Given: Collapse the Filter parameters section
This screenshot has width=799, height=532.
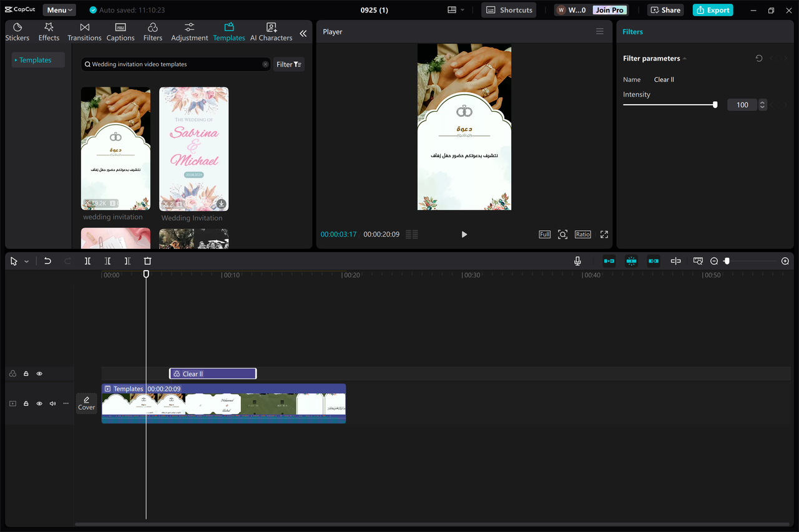Looking at the screenshot, I should click(685, 58).
